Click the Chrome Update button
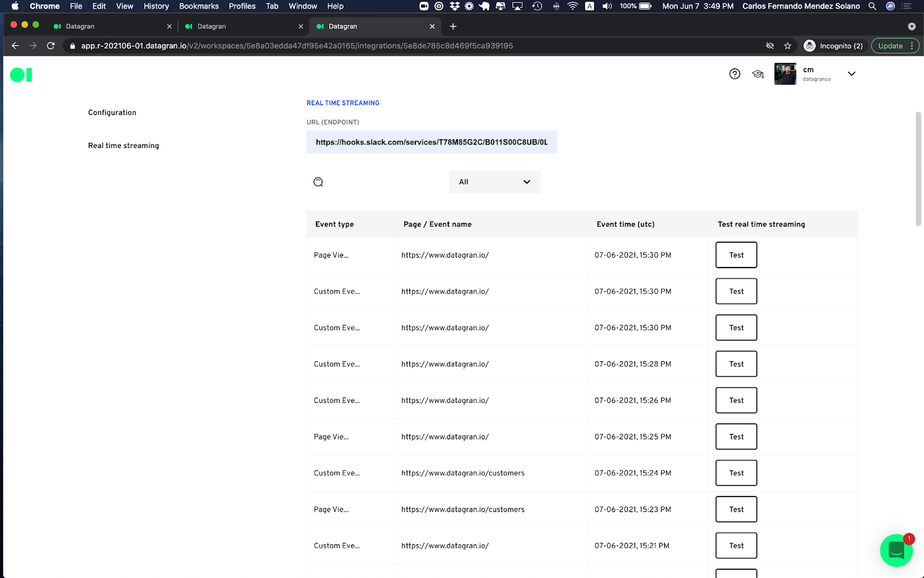 [895, 46]
